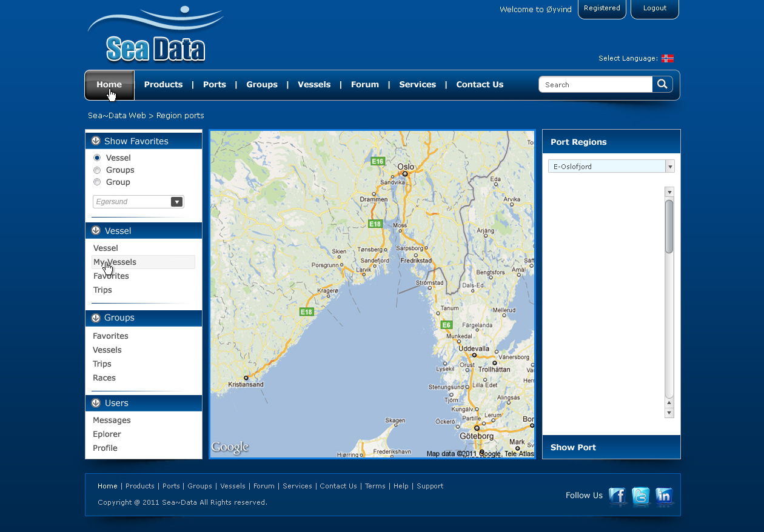Image resolution: width=764 pixels, height=532 pixels.
Task: Select the Group radio button
Action: coord(97,182)
